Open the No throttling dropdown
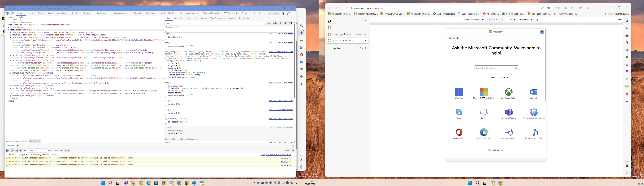Screen dimensions: 644x186 point(525,20)
